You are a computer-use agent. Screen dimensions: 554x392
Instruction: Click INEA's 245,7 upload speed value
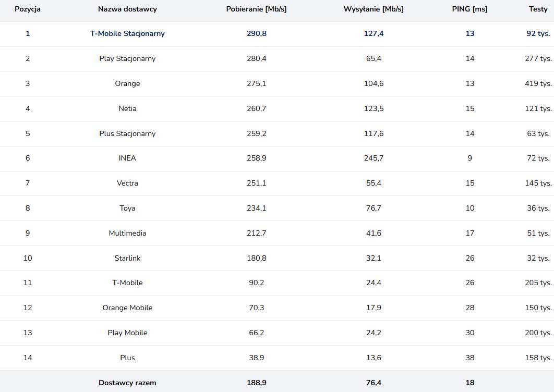374,158
